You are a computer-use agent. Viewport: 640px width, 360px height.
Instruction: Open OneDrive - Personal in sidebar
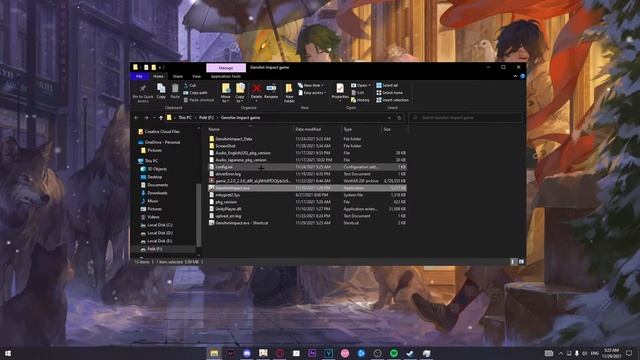159,142
